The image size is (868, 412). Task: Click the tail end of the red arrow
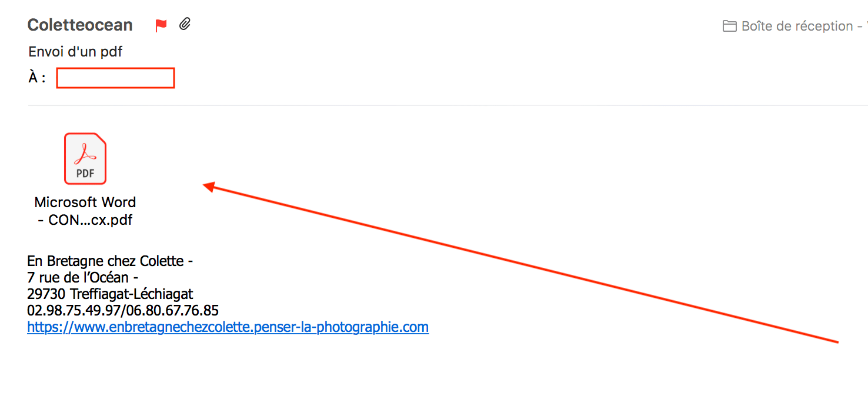(x=835, y=341)
